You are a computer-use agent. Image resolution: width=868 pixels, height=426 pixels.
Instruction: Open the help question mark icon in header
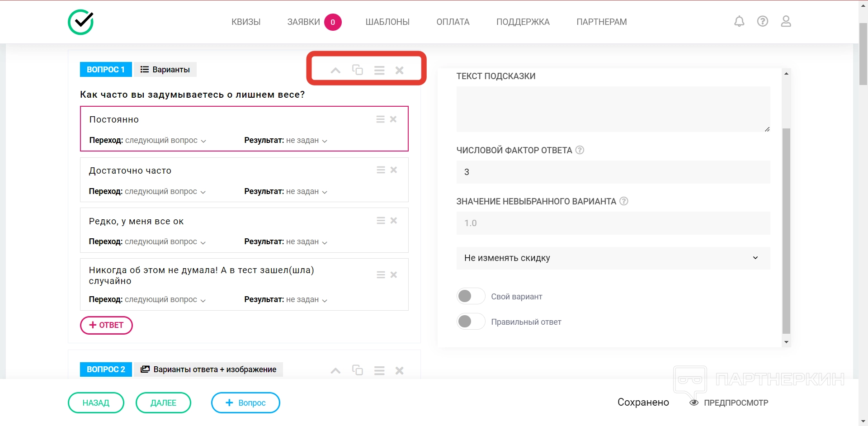coord(763,21)
